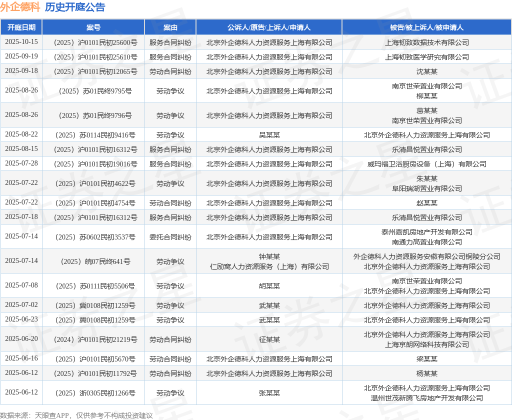Screen dimensions: 512x420
Task: Select the date 2025-06-20
Action: tap(21, 338)
